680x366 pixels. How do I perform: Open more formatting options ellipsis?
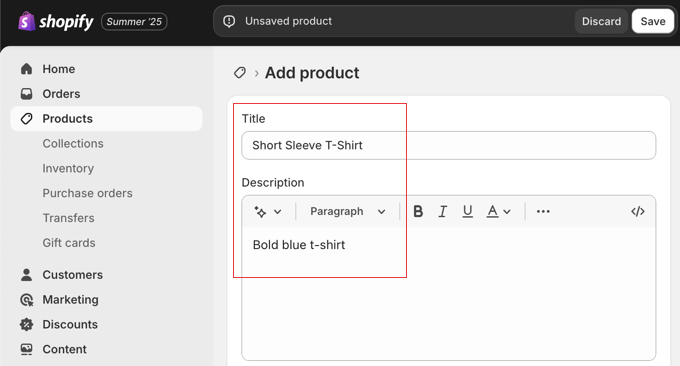[x=543, y=211]
